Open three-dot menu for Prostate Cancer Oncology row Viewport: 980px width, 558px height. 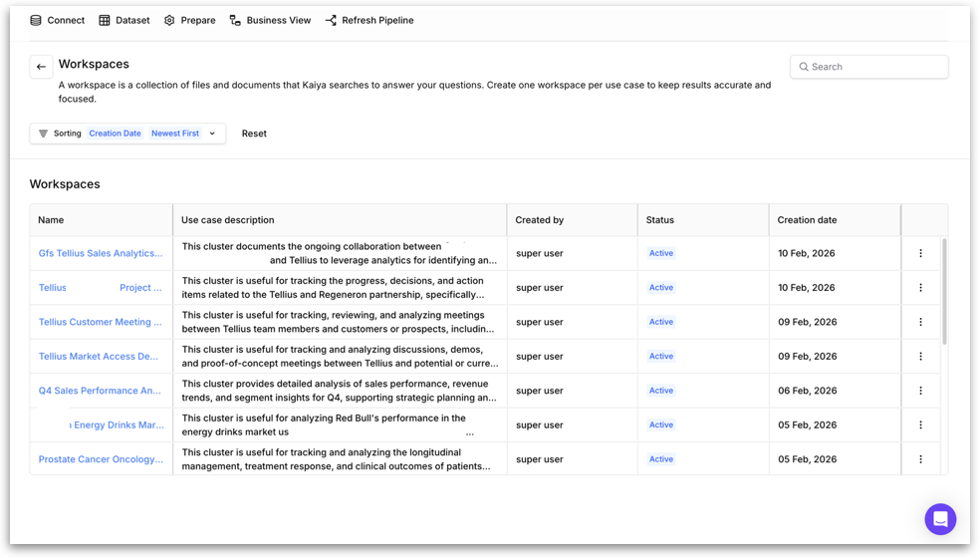[920, 459]
